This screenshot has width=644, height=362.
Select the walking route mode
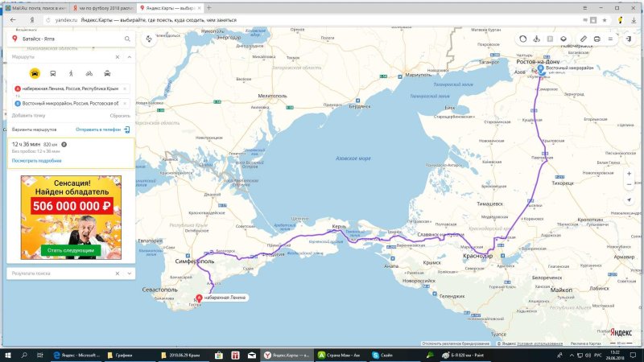71,73
